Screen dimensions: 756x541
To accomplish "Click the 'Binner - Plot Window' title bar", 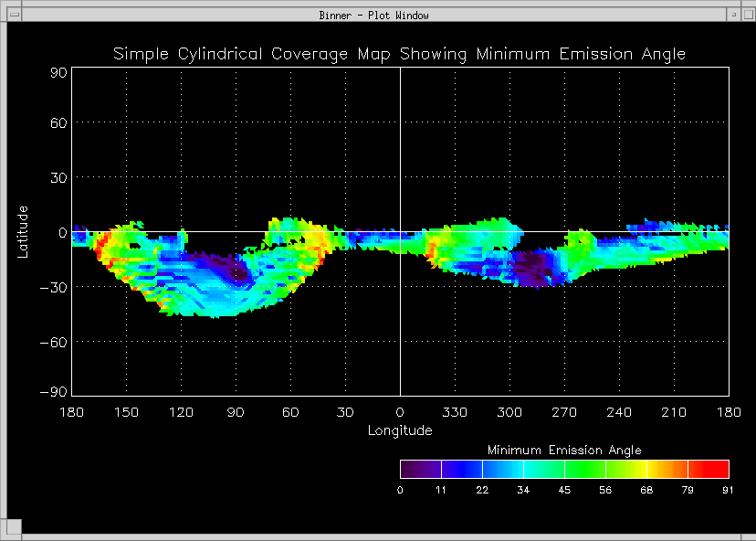I will tap(374, 15).
